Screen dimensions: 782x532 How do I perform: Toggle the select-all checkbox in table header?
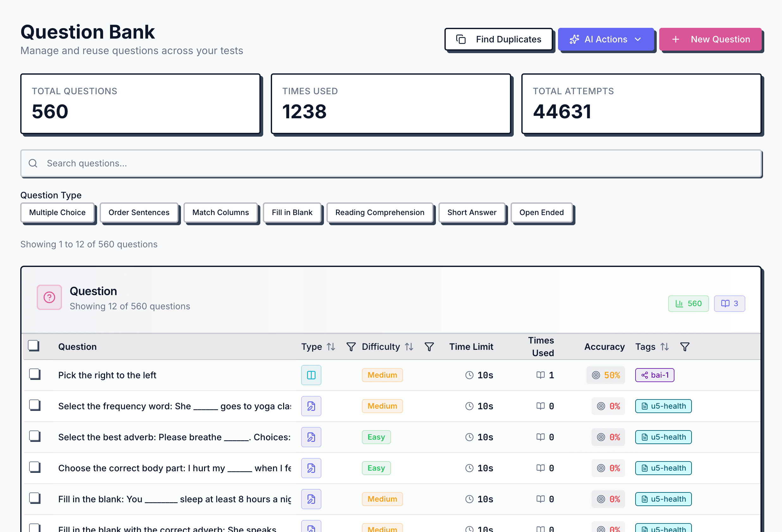pos(33,345)
